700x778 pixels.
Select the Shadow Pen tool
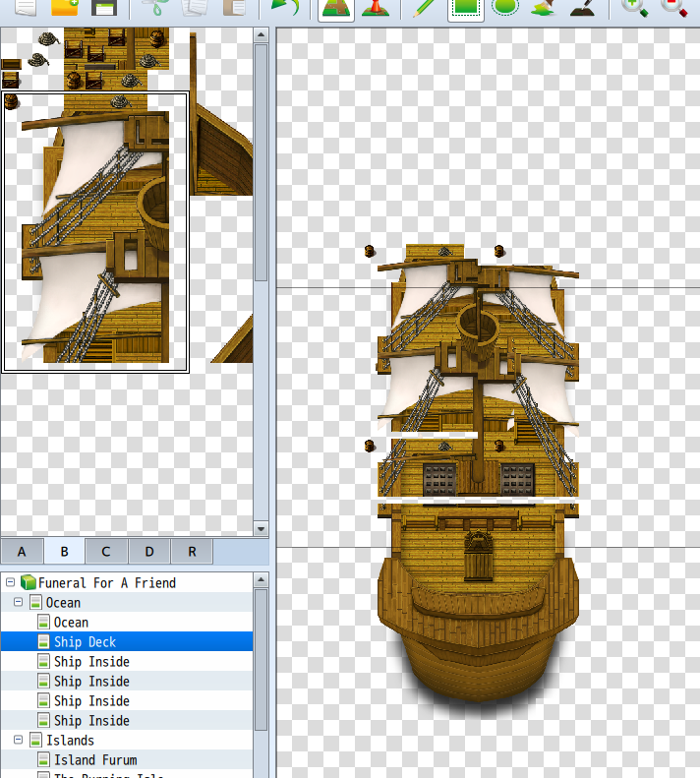[583, 7]
